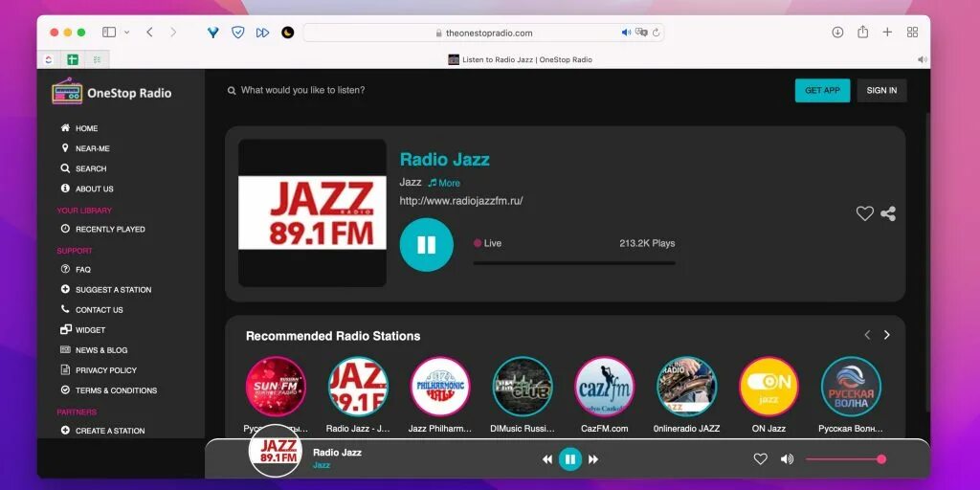Image resolution: width=980 pixels, height=490 pixels.
Task: Open the radiojazzfm.ru website link
Action: tap(461, 201)
